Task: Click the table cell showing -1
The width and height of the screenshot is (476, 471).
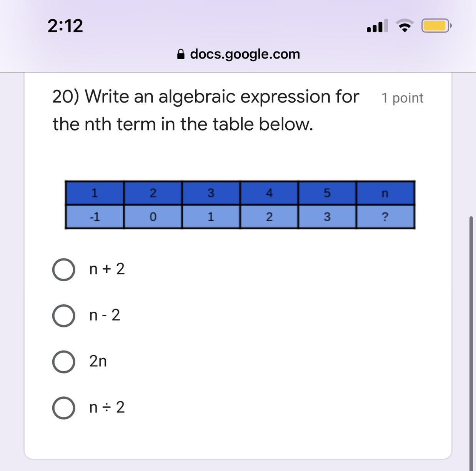Action: pyautogui.click(x=95, y=217)
